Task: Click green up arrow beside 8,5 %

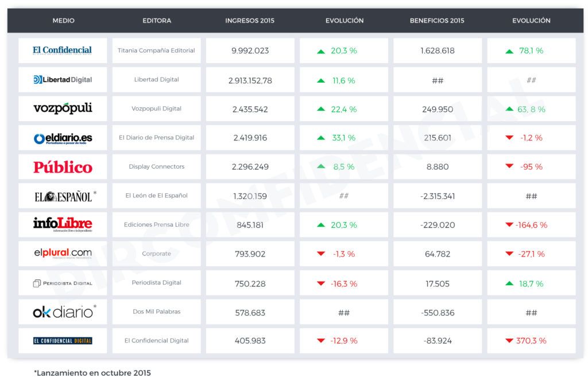Action: tap(320, 166)
